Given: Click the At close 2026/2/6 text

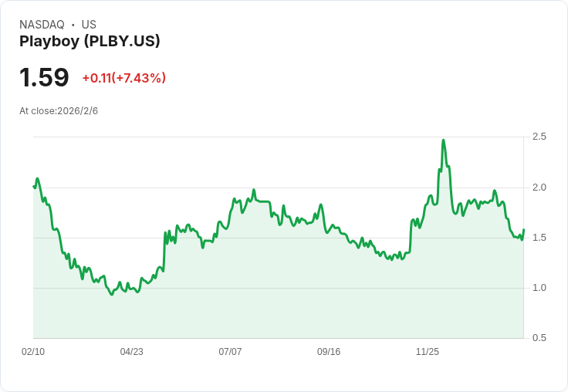Looking at the screenshot, I should pyautogui.click(x=59, y=111).
